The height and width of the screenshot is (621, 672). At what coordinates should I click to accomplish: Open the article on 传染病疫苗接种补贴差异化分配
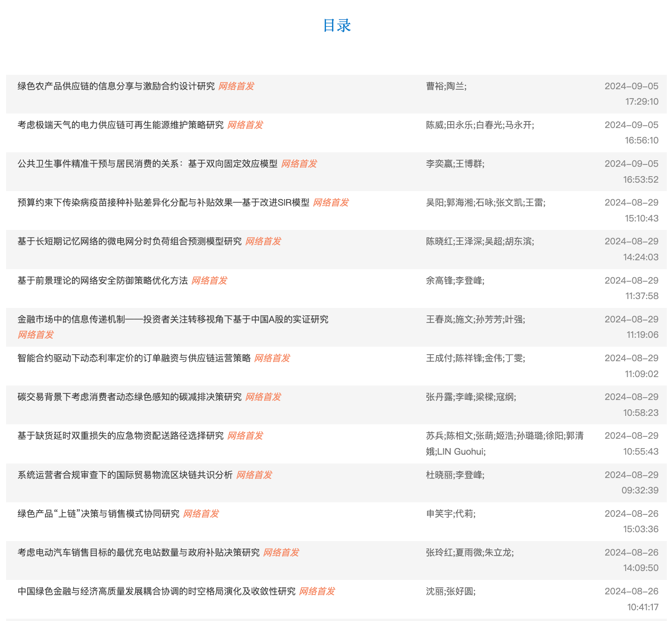click(x=163, y=203)
